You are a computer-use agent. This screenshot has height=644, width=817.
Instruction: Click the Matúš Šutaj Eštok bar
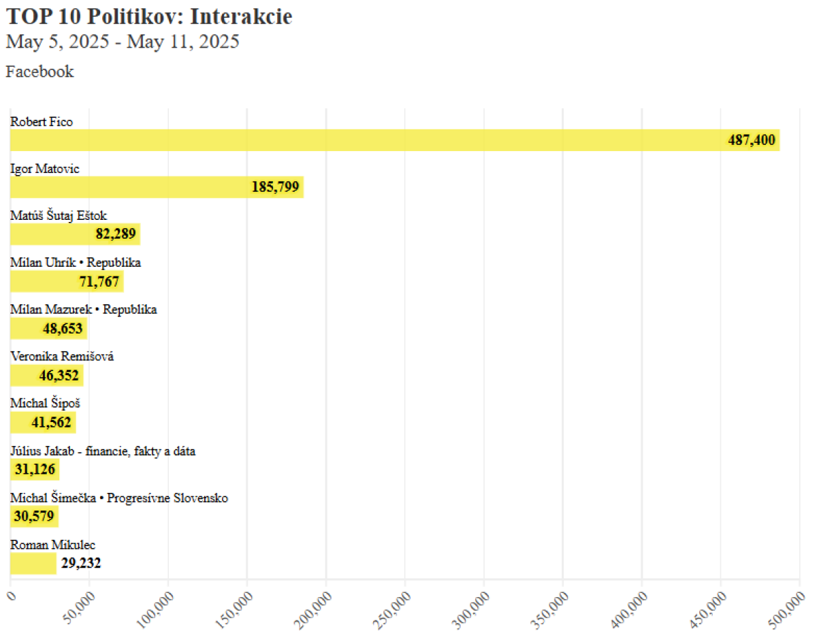[x=75, y=234]
